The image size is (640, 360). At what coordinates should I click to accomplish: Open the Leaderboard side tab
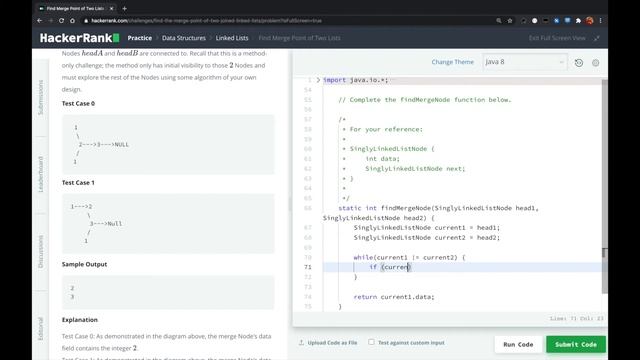[40, 174]
